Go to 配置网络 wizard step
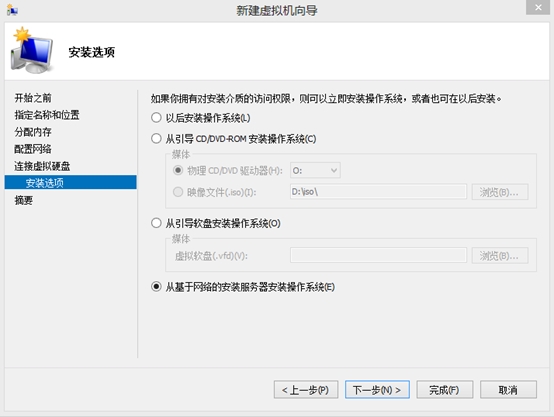The width and height of the screenshot is (554, 417). pyautogui.click(x=33, y=149)
